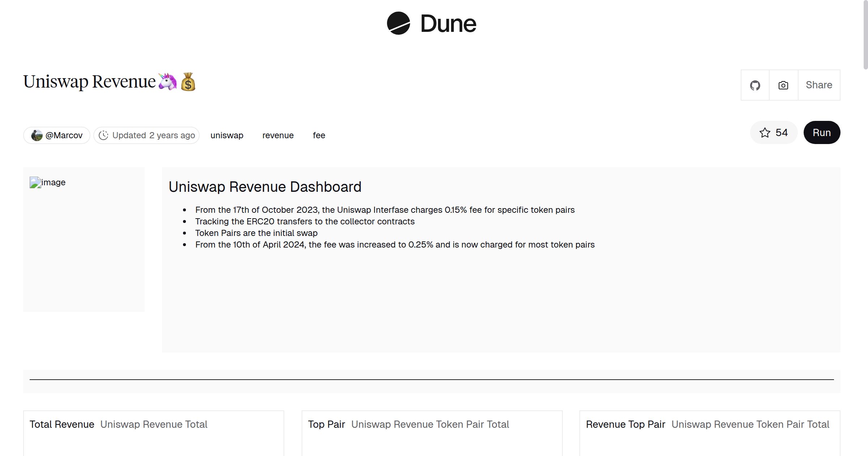Click the Run button
Image resolution: width=868 pixels, height=456 pixels.
(x=822, y=132)
